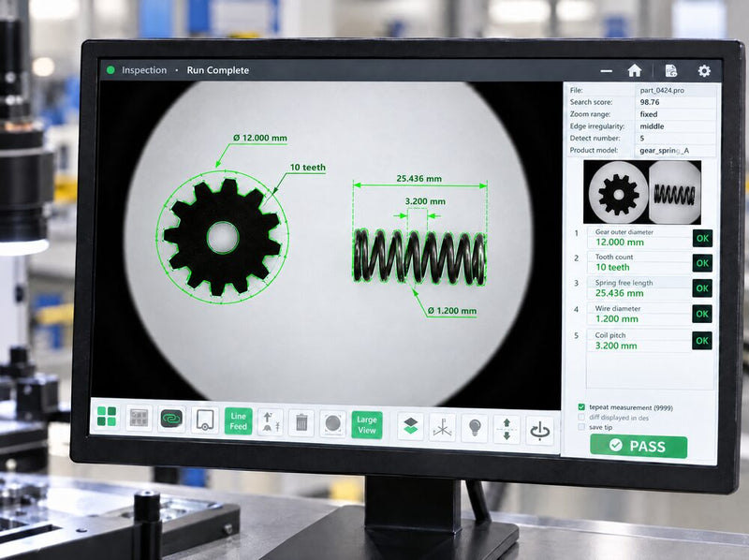The image size is (749, 560).
Task: Click OK badge for Wire diameter
Action: coord(702,314)
